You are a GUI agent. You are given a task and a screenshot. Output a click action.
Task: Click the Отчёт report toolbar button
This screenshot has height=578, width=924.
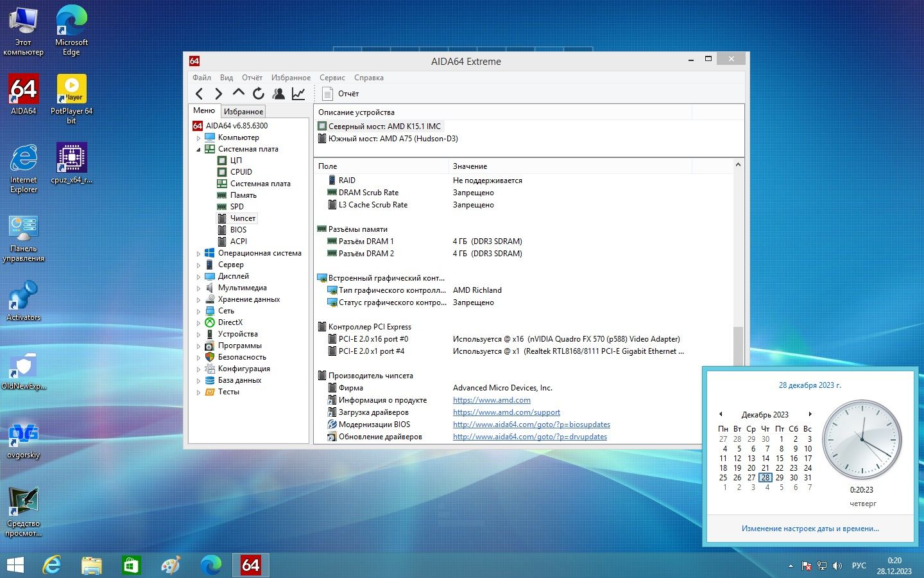341,94
